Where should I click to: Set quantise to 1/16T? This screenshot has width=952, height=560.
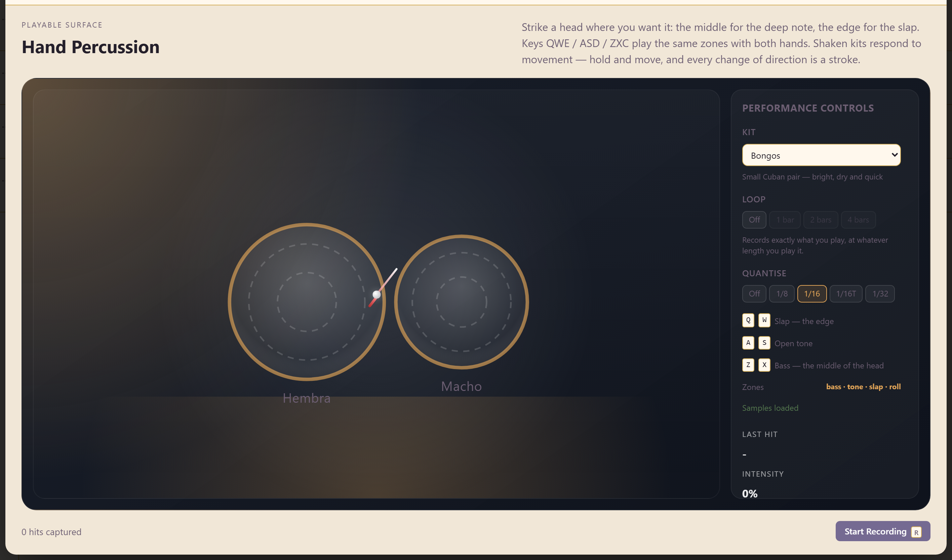(845, 293)
